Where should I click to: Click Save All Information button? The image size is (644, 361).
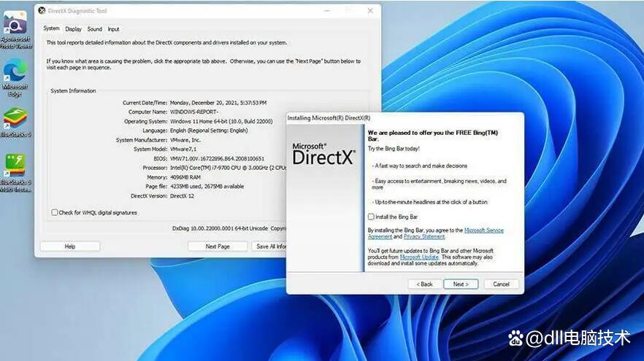tap(269, 247)
